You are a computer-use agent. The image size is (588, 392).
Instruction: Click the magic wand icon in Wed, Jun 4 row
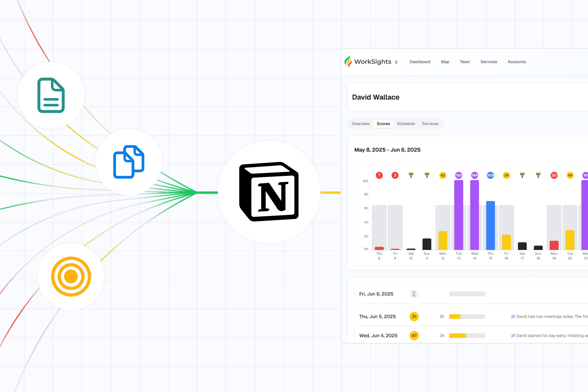tap(513, 336)
